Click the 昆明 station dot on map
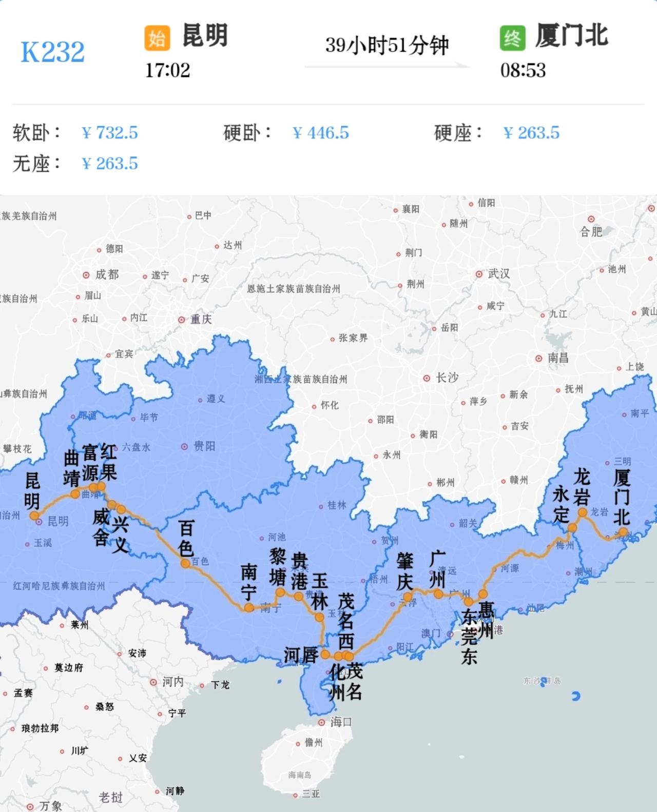 coord(34,516)
